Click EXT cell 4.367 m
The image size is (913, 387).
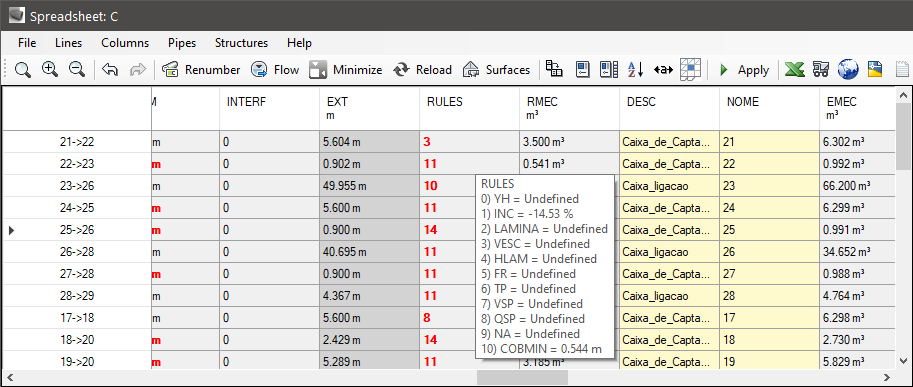click(369, 296)
